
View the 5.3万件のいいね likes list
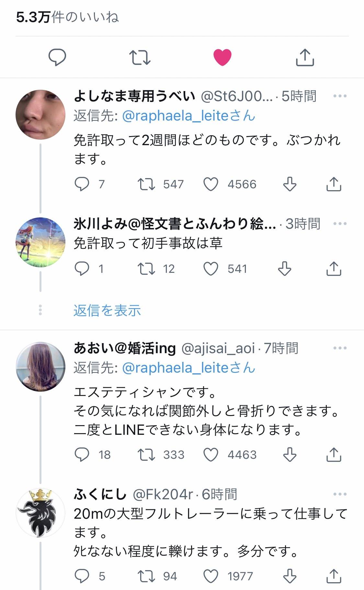click(67, 17)
